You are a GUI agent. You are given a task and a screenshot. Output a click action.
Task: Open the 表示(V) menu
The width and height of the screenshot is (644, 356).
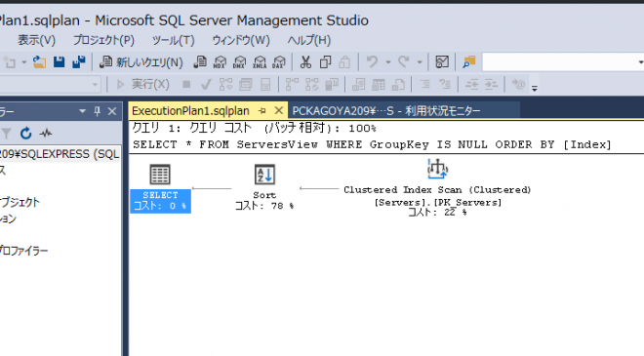[36, 40]
